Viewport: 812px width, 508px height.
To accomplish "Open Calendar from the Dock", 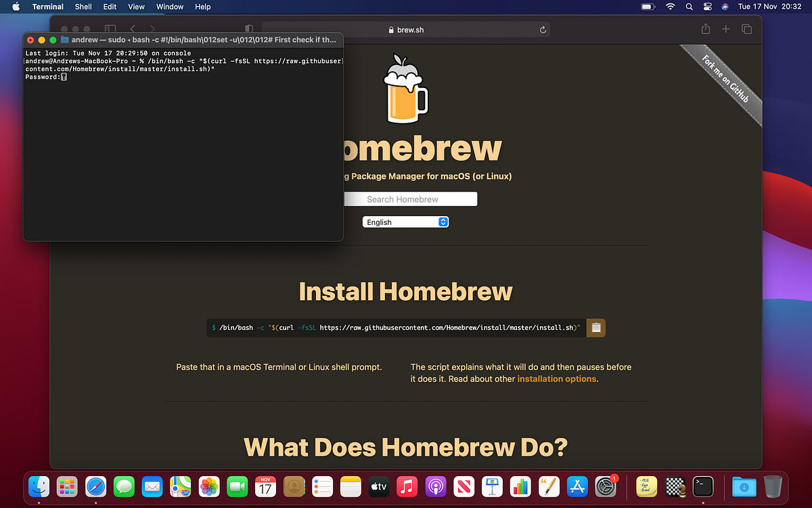I will point(264,486).
